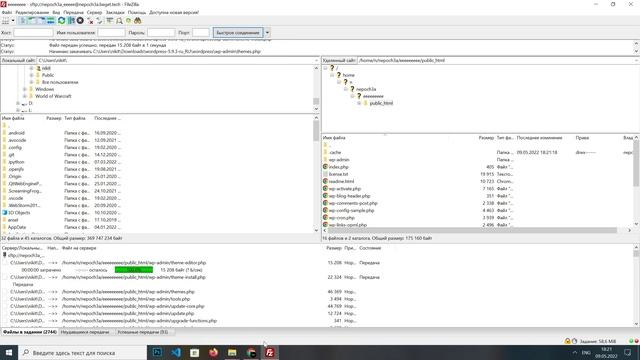Switch to the Успешные передачи tab
Viewport: 640px width, 360px height.
click(143, 332)
